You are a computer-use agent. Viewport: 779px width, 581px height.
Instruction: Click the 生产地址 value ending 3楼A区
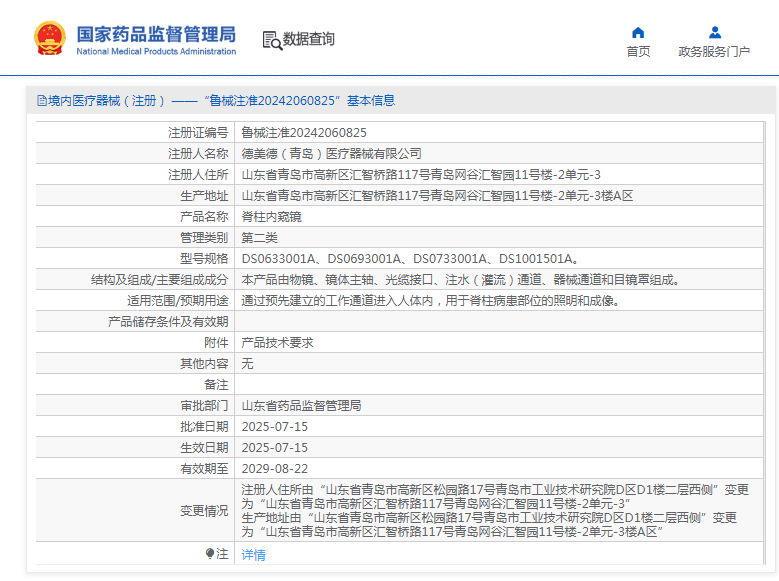[437, 196]
